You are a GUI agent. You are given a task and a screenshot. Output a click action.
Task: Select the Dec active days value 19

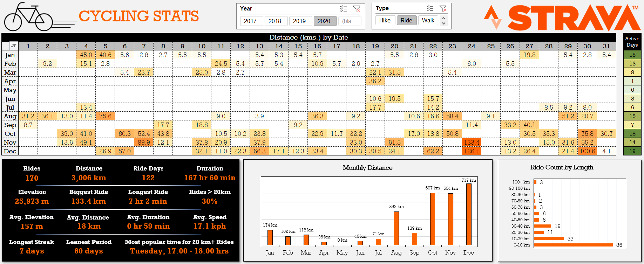tap(632, 151)
